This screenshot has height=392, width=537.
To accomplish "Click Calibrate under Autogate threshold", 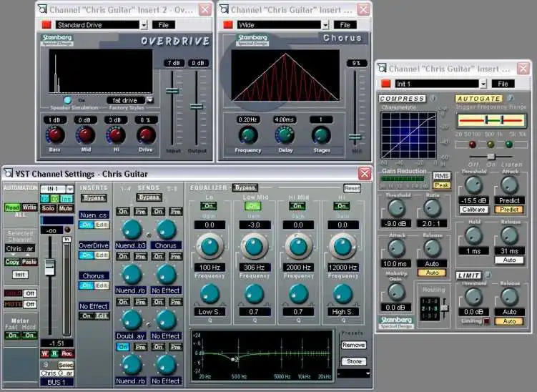I will (x=473, y=210).
